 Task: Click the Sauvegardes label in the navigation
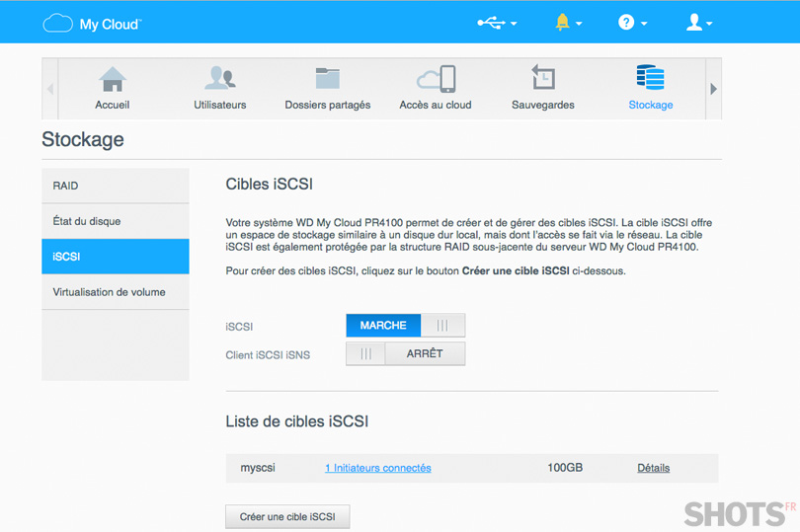click(x=543, y=105)
